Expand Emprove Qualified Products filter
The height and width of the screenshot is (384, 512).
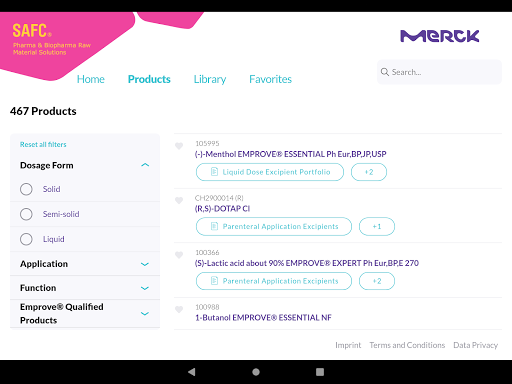145,314
